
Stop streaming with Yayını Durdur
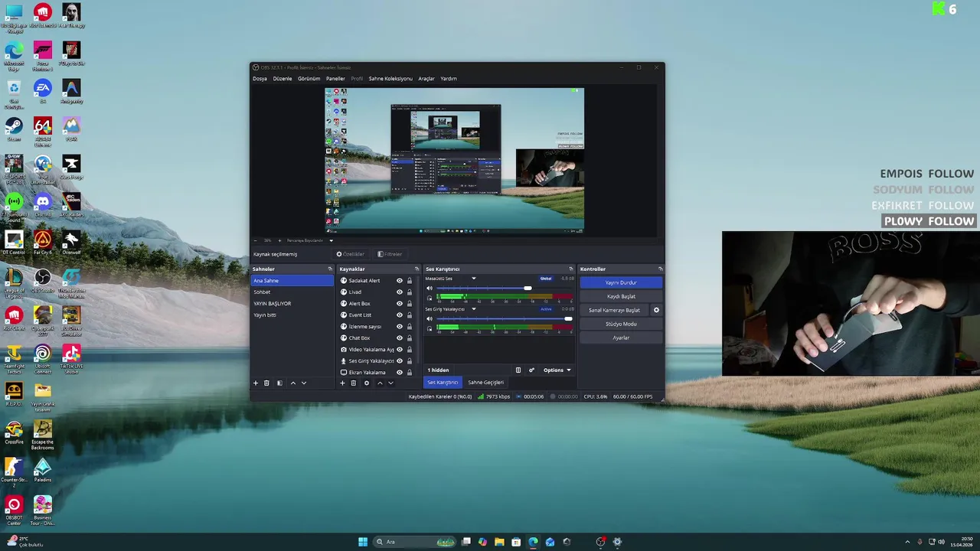621,282
